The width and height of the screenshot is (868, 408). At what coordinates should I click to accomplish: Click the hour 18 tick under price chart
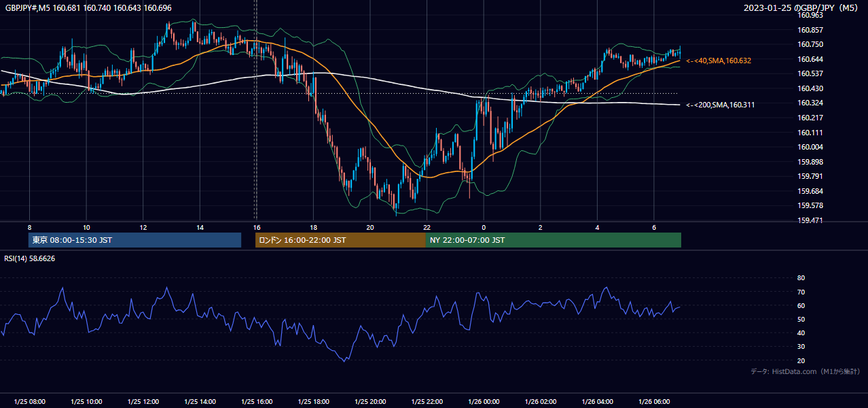pyautogui.click(x=313, y=227)
